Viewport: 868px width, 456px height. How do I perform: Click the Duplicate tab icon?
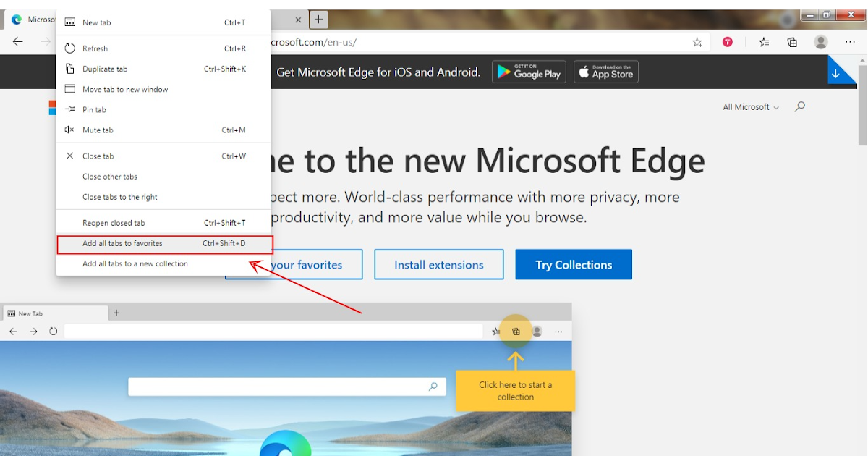click(x=70, y=69)
